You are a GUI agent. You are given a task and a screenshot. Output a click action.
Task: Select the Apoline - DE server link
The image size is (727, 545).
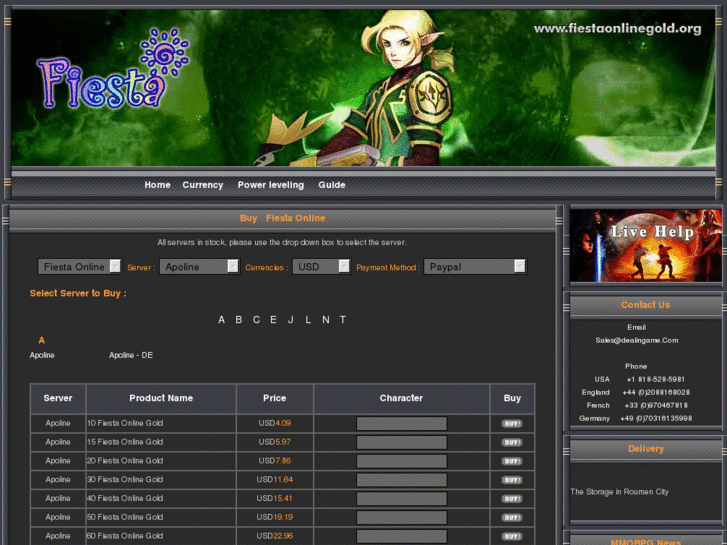(x=131, y=355)
